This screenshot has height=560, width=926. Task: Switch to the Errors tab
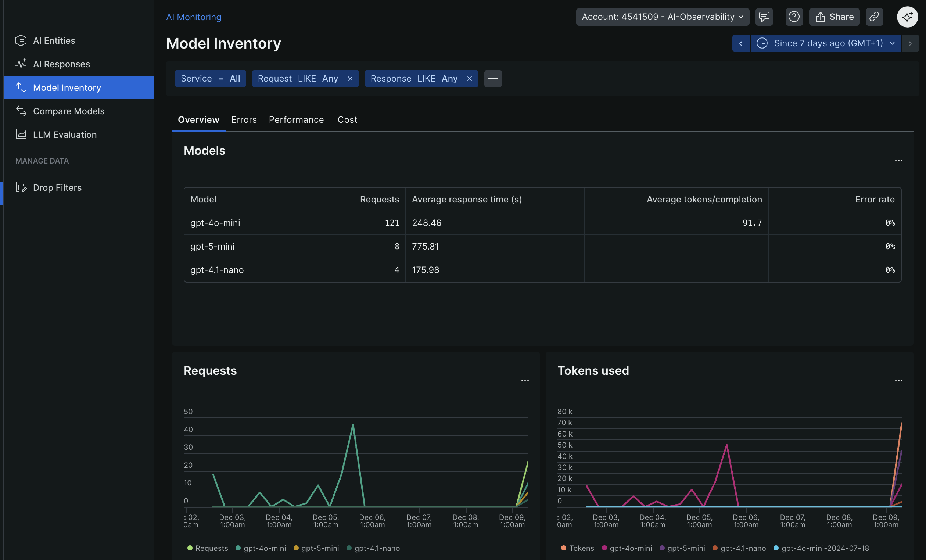pyautogui.click(x=244, y=120)
